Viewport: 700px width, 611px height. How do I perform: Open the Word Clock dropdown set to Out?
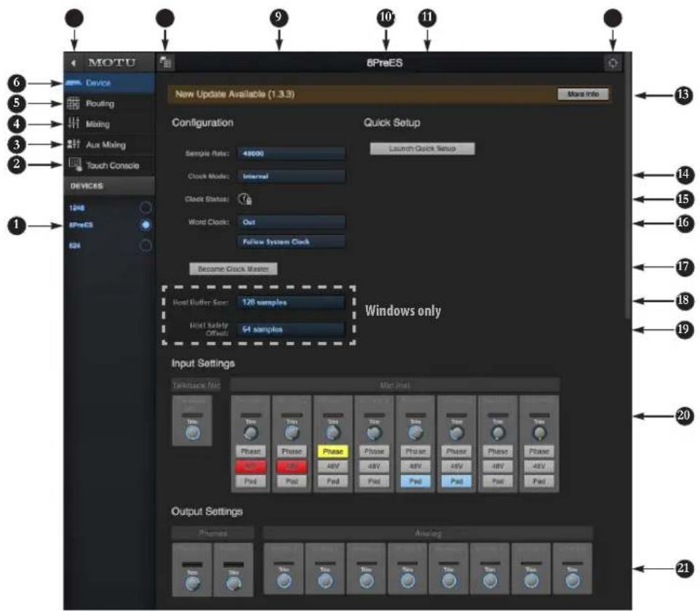click(x=292, y=223)
